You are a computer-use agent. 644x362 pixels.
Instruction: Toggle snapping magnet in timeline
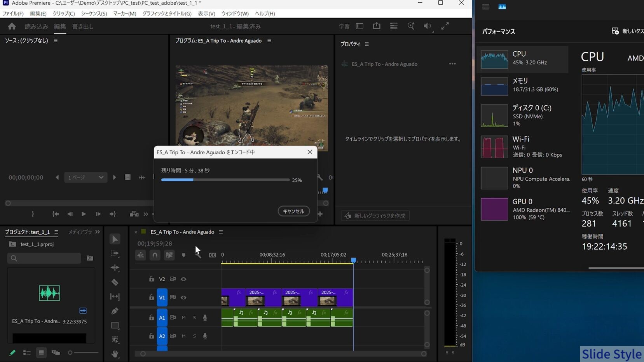click(x=155, y=255)
